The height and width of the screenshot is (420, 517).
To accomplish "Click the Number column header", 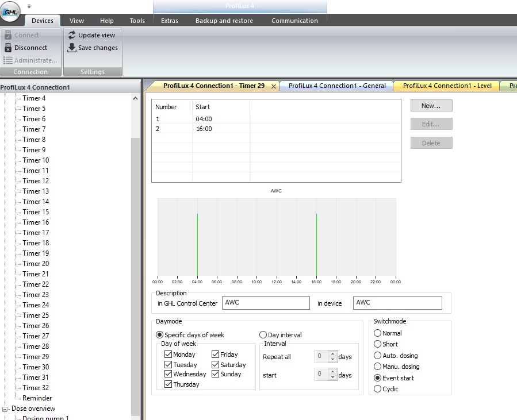I will (x=172, y=107).
